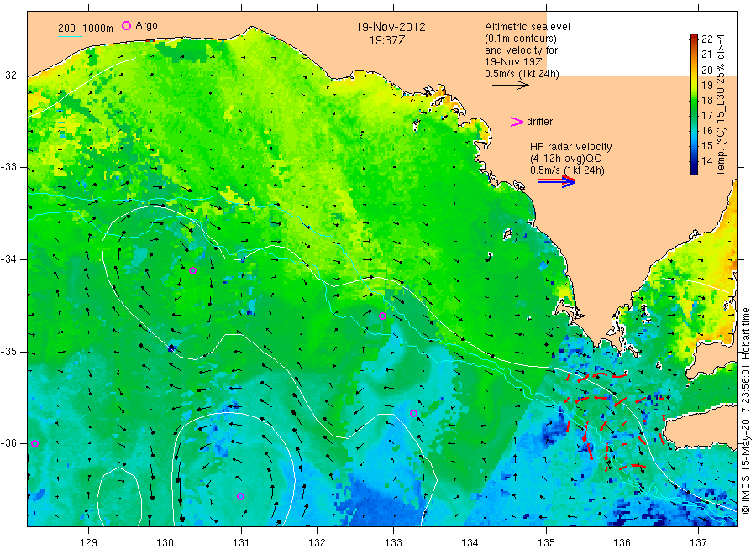This screenshot has height=554, width=756.
Task: Click the time label '19:37Z'
Action: click(387, 40)
